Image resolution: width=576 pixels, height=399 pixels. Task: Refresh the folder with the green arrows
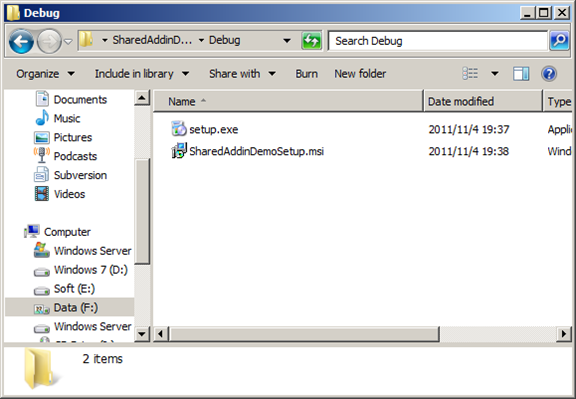[x=312, y=40]
